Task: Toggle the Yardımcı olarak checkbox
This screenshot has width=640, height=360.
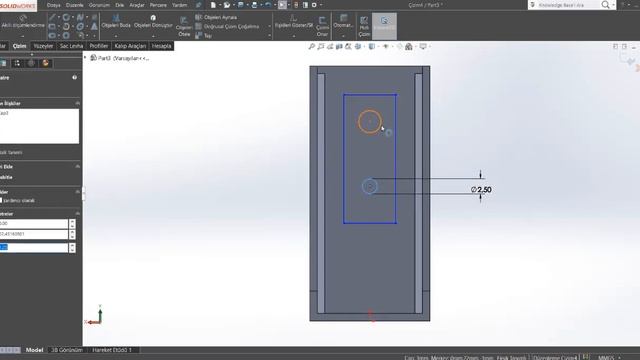Action: click(x=1, y=200)
